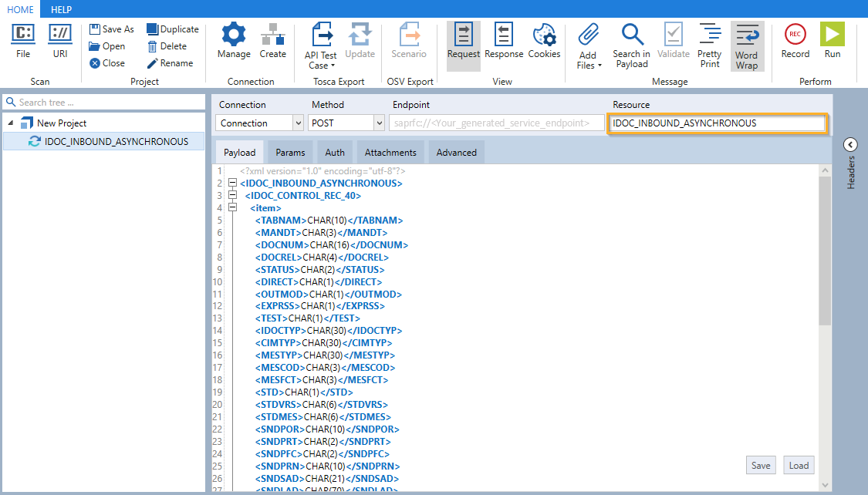
Task: Click Search in Payload magnifier
Action: click(x=631, y=35)
